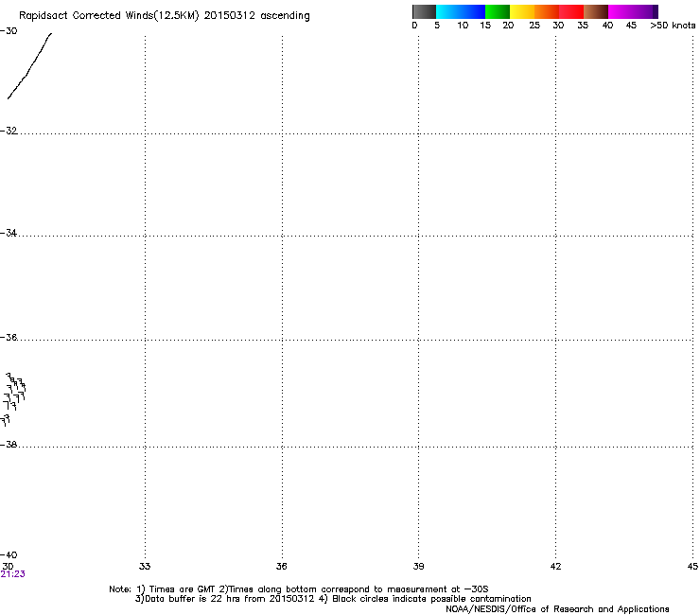Click the chart title 'Rapidscat Corrected Winds(12.5KM)'

[x=109, y=16]
